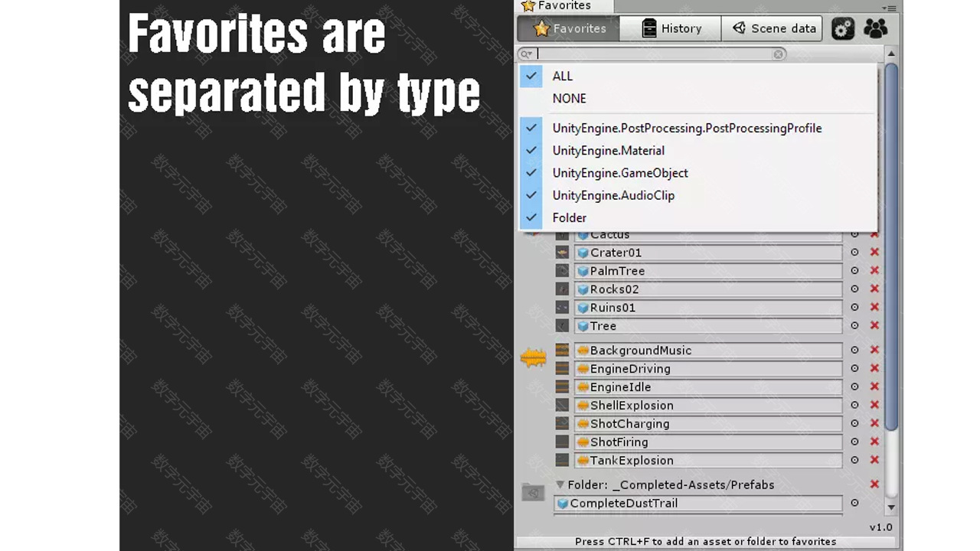The image size is (980, 551).
Task: Remove Ruins01 from favorites
Action: [874, 308]
